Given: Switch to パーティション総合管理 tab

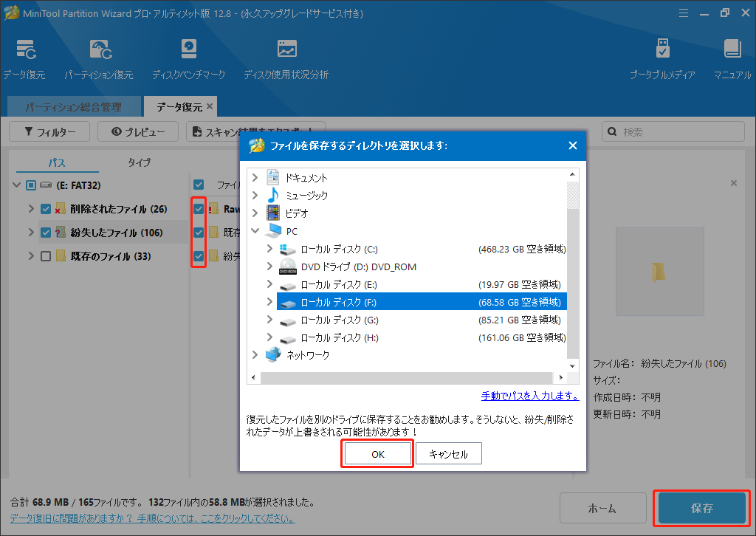Looking at the screenshot, I should click(74, 106).
